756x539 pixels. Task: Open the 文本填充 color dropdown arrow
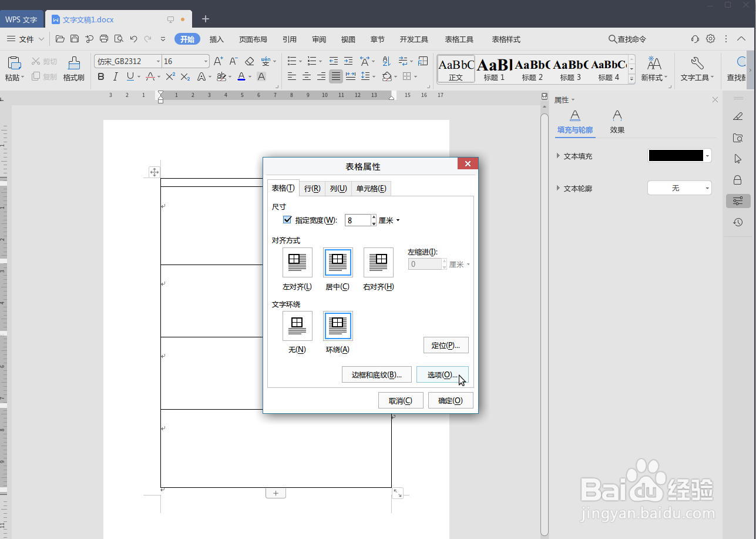708,156
